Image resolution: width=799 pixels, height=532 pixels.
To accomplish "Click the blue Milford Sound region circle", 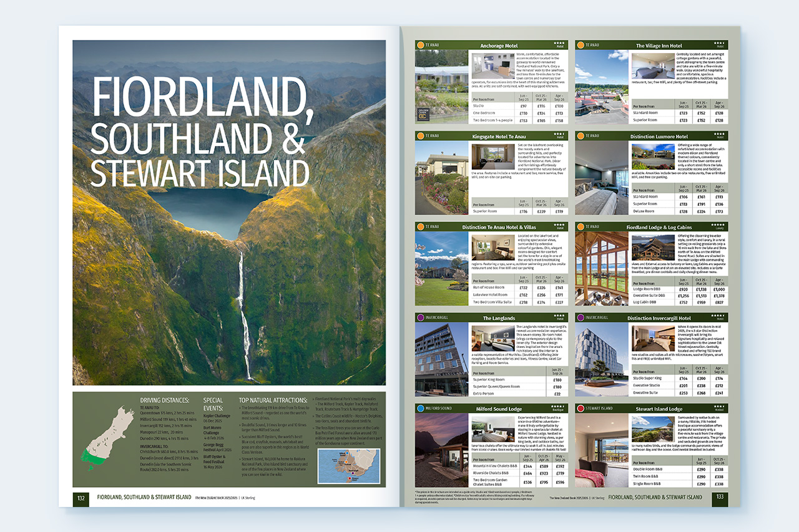I will [420, 409].
